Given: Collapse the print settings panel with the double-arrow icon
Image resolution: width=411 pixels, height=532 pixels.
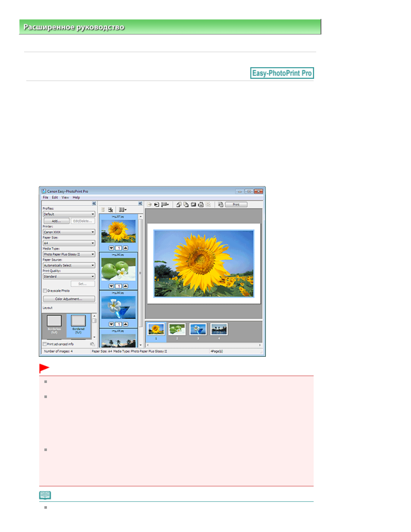Looking at the screenshot, I should point(93,203).
